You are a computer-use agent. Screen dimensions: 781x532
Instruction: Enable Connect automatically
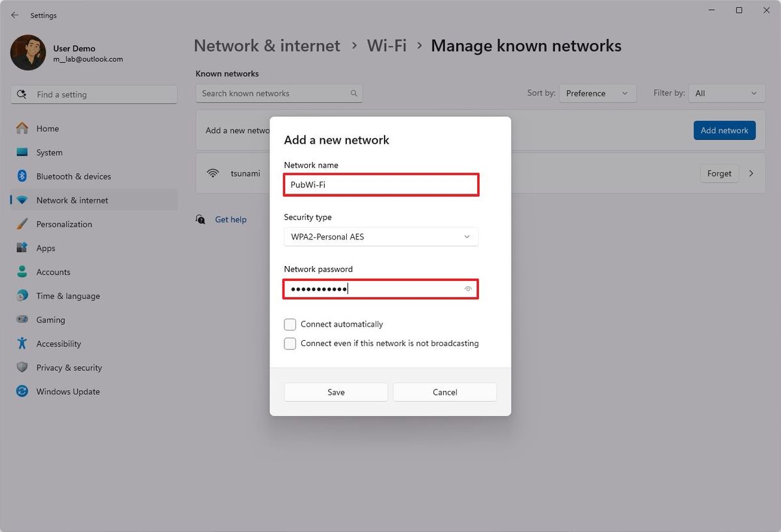[290, 324]
